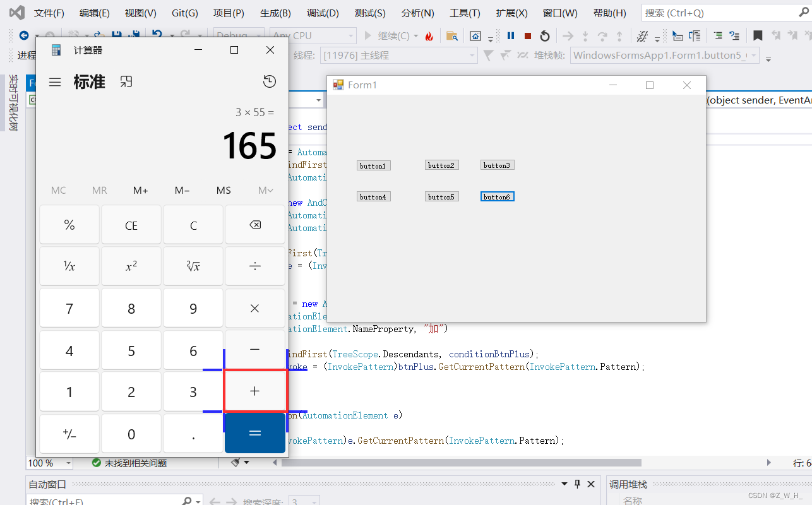Open the 调试(D) debug menu
Image resolution: width=812 pixels, height=505 pixels.
[323, 13]
